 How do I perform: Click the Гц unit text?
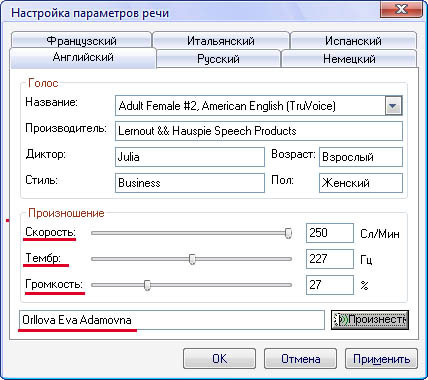coord(366,260)
